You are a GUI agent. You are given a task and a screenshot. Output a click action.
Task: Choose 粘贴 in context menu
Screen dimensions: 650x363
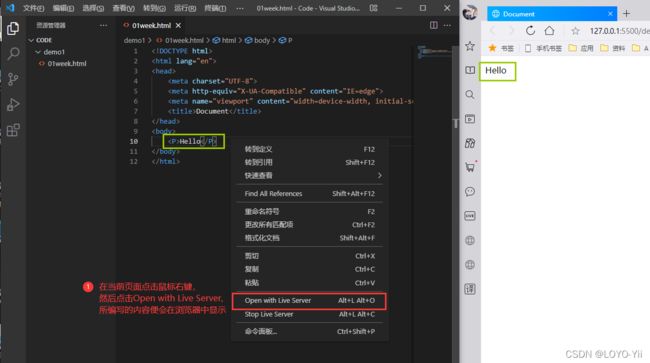click(x=310, y=283)
